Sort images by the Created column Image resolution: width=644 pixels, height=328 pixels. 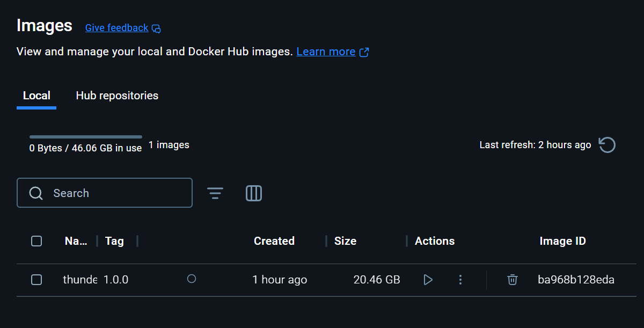click(x=274, y=241)
